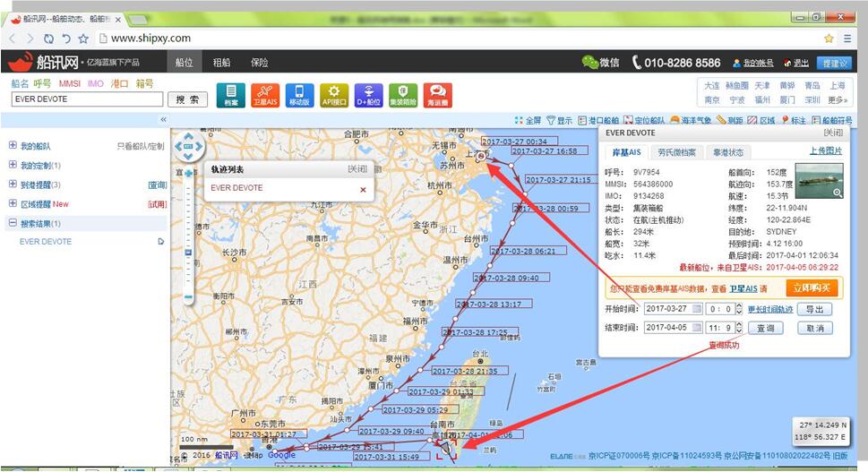Open the 档案 archive icon

(x=231, y=95)
